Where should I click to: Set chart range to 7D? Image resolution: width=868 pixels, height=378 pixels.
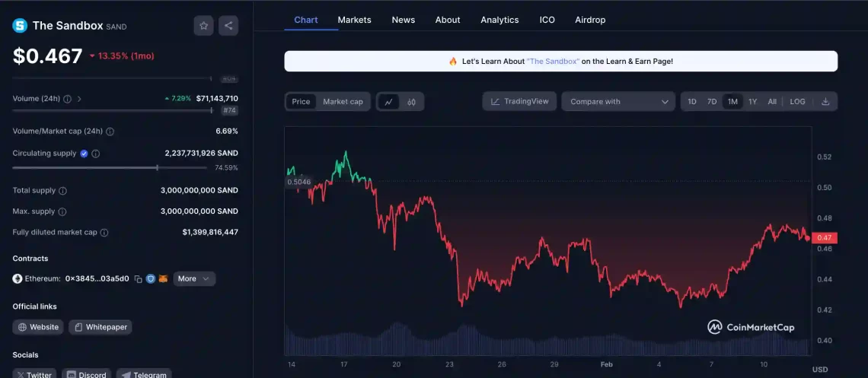click(x=712, y=102)
